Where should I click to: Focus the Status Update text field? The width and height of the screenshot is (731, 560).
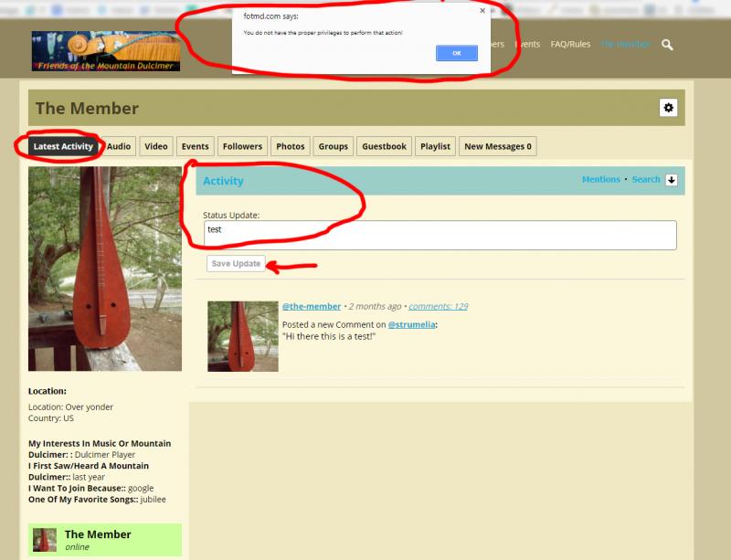pyautogui.click(x=440, y=236)
